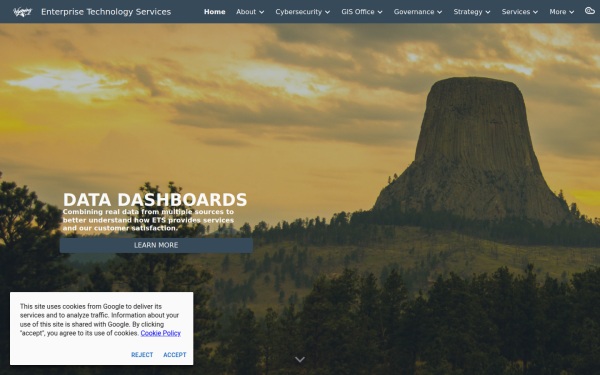The image size is (600, 375).
Task: Expand the Cybersecurity dropdown arrow
Action: (328, 12)
